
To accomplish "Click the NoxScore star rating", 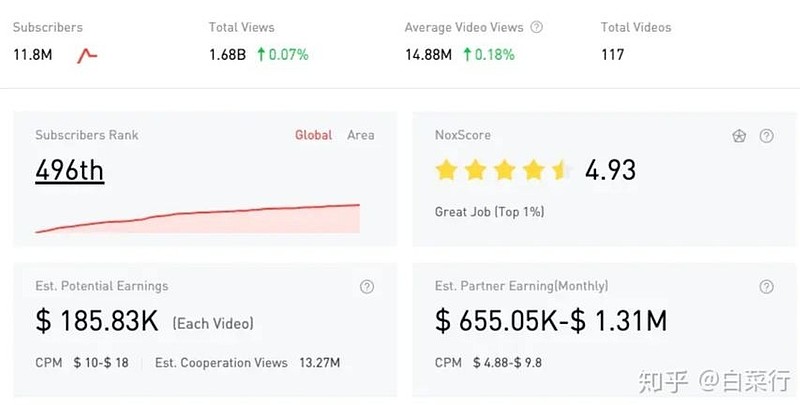I will [503, 171].
